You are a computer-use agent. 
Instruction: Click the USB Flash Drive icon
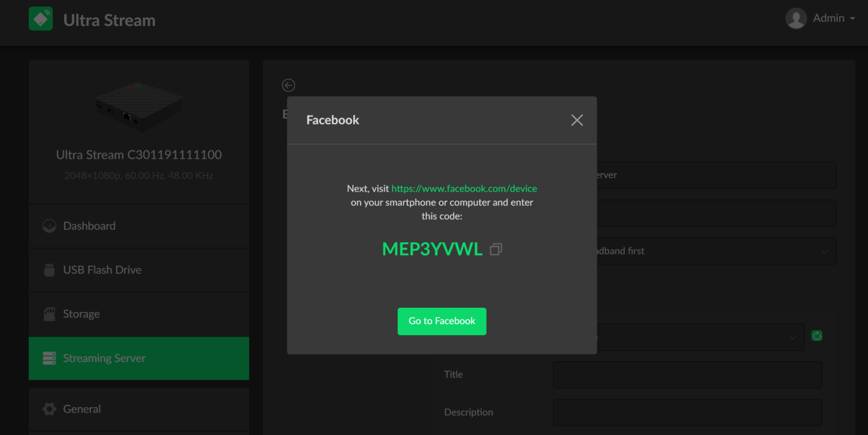click(49, 269)
